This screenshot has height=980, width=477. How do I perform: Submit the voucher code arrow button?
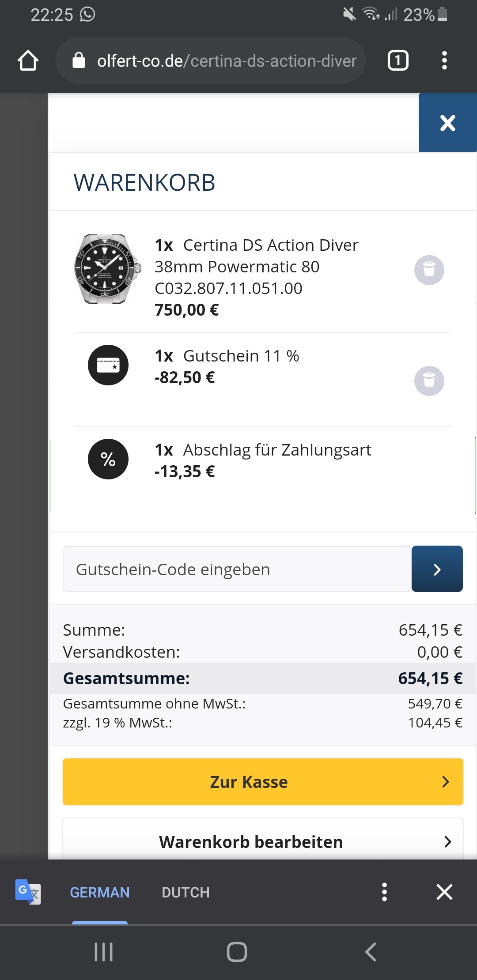[437, 569]
